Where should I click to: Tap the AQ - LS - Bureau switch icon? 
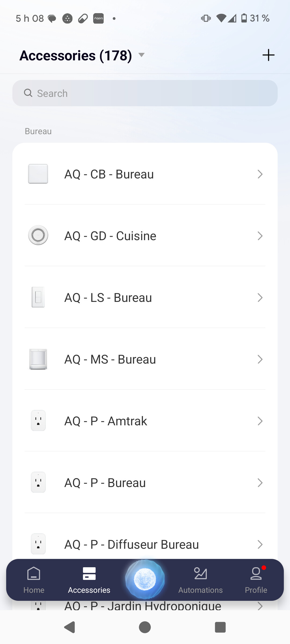[x=38, y=297]
